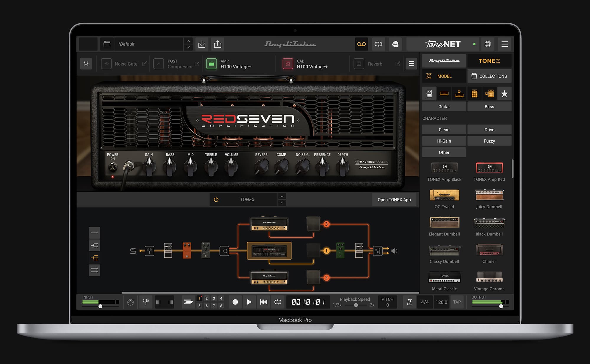Click the metronome icon near the tempo display
The width and height of the screenshot is (590, 364).
click(x=409, y=302)
